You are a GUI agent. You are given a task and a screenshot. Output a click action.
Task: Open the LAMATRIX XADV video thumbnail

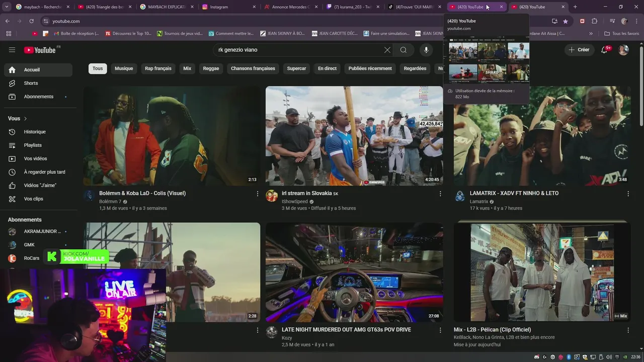(542, 136)
